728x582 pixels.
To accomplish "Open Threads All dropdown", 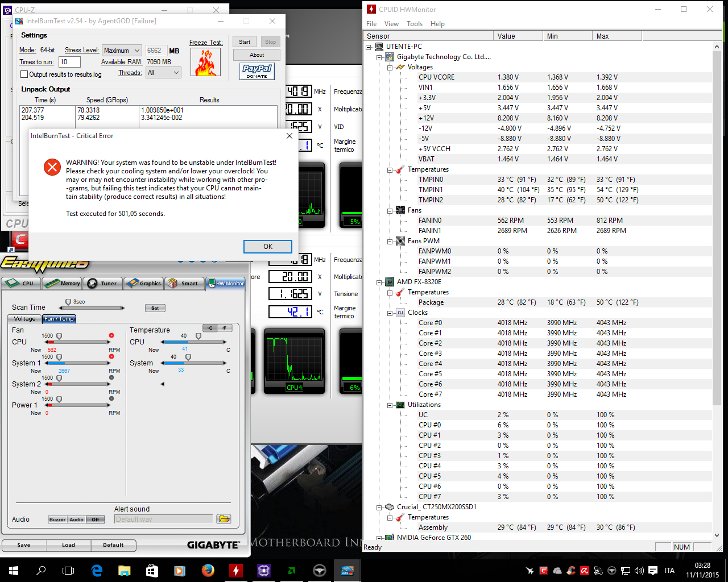I will coord(163,73).
